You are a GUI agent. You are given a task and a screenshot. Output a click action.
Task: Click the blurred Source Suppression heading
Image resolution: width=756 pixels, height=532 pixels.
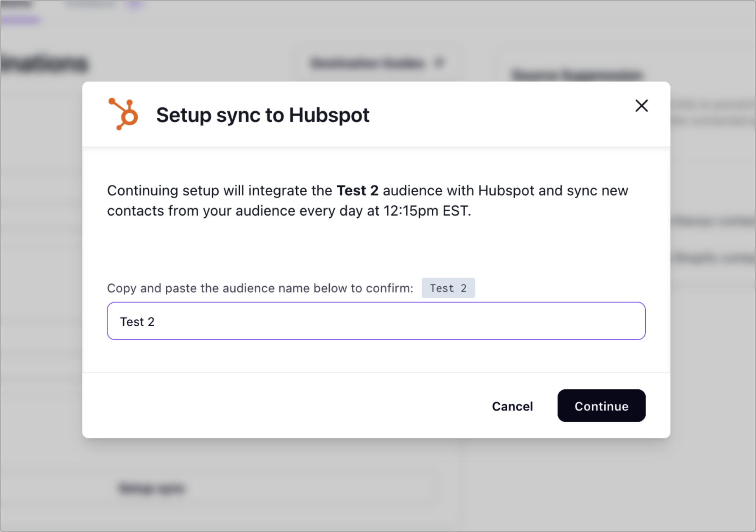(576, 75)
